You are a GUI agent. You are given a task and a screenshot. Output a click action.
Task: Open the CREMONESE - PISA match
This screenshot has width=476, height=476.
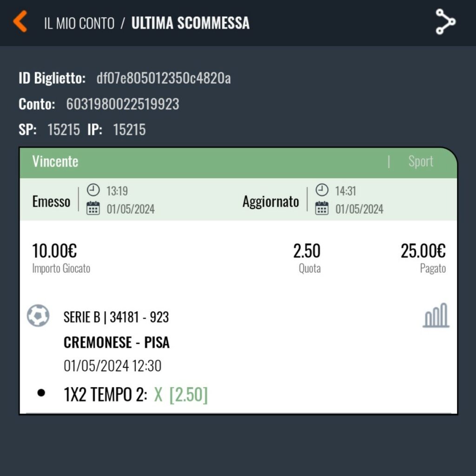[116, 343]
